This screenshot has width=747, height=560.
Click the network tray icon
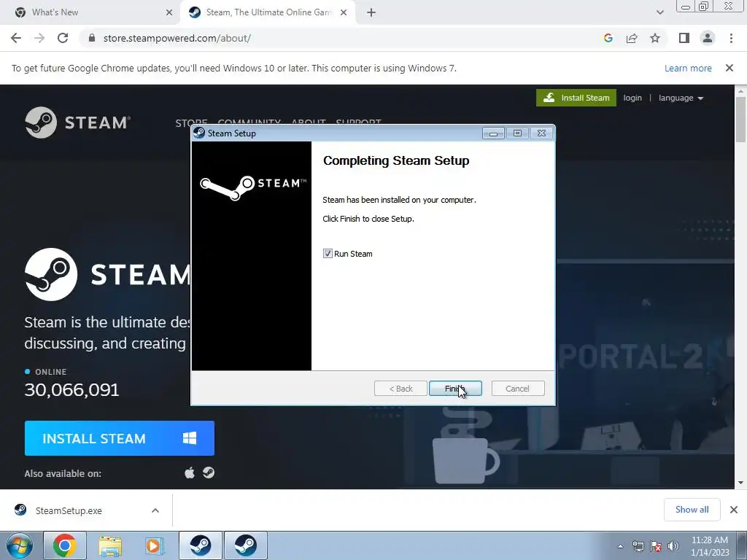pyautogui.click(x=638, y=546)
